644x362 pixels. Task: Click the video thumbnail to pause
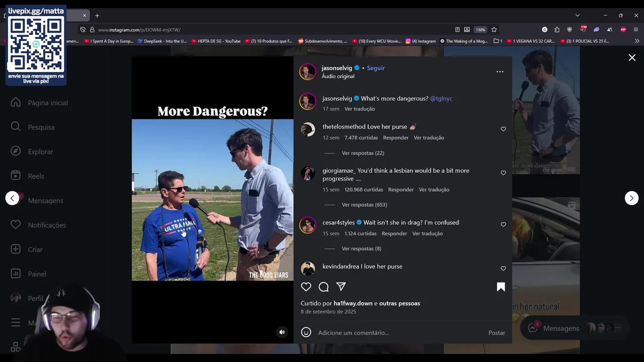212,200
